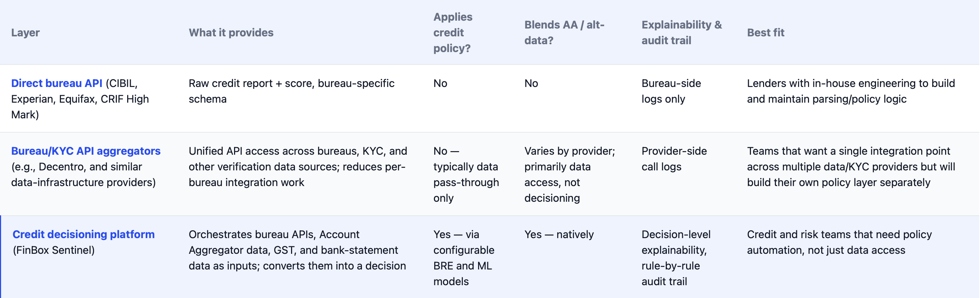
Task: Select the Provider-side call logs cell
Action: pyautogui.click(x=674, y=159)
